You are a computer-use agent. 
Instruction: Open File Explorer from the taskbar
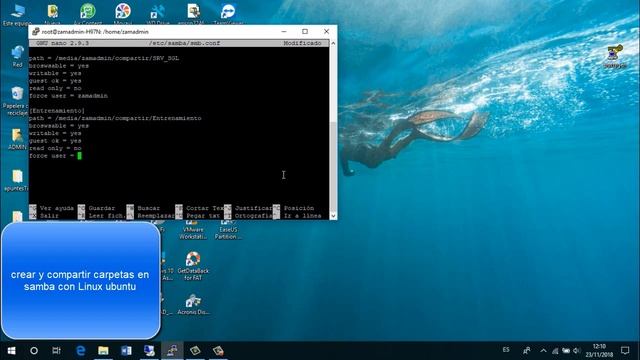[x=103, y=351]
